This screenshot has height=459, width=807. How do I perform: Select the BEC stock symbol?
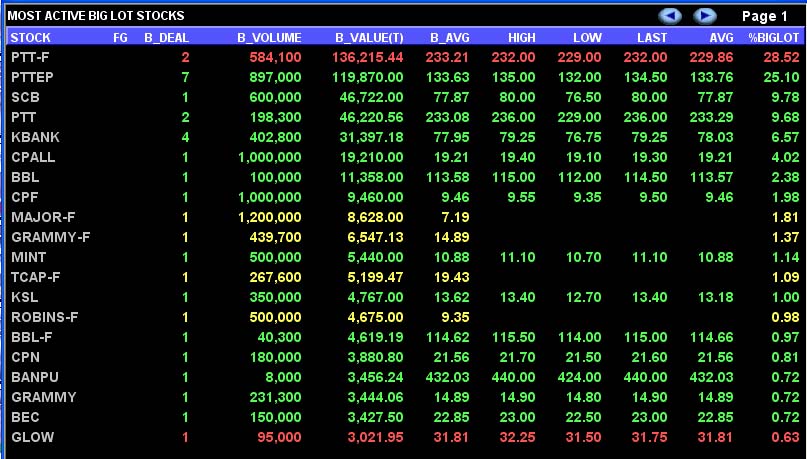coord(25,417)
